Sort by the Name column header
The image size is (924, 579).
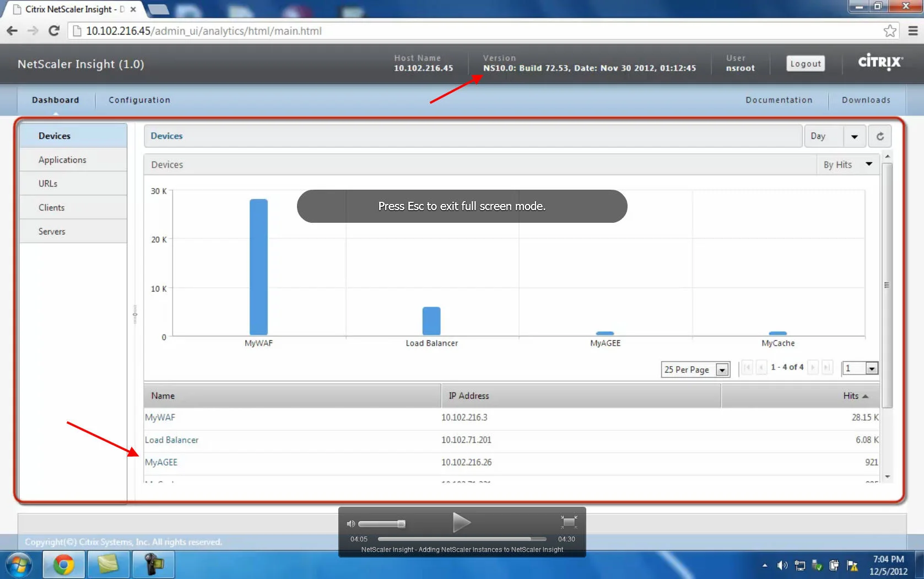293,396
